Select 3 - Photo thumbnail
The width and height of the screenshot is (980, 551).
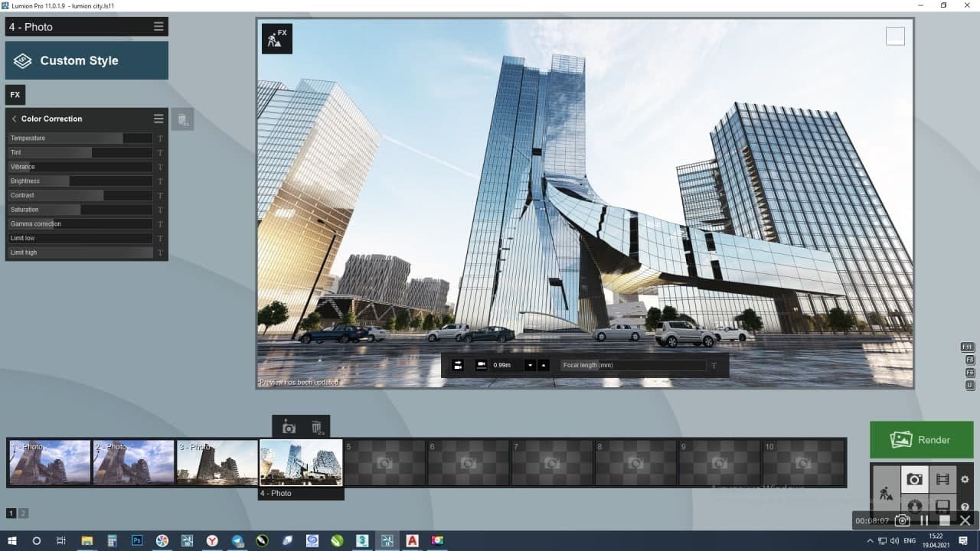click(x=217, y=462)
